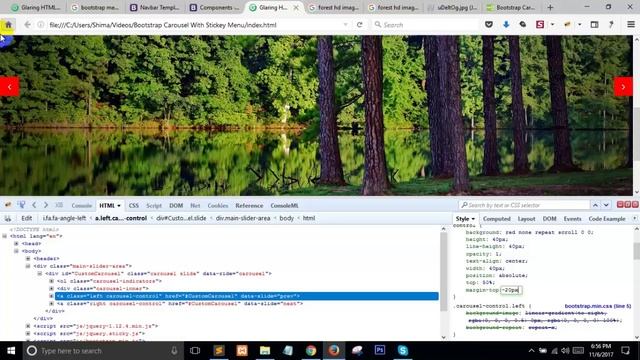Switch to the Firebug Net tab
Image resolution: width=640 pixels, height=360 pixels.
pos(195,205)
